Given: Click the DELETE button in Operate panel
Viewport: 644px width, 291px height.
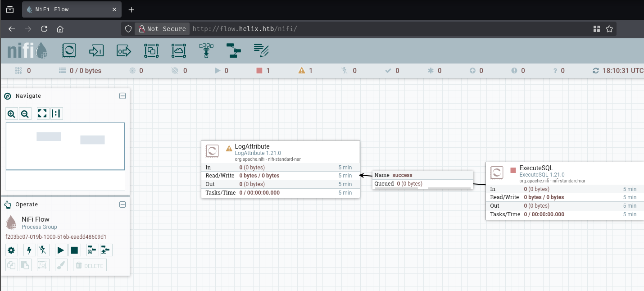Looking at the screenshot, I should coord(90,265).
